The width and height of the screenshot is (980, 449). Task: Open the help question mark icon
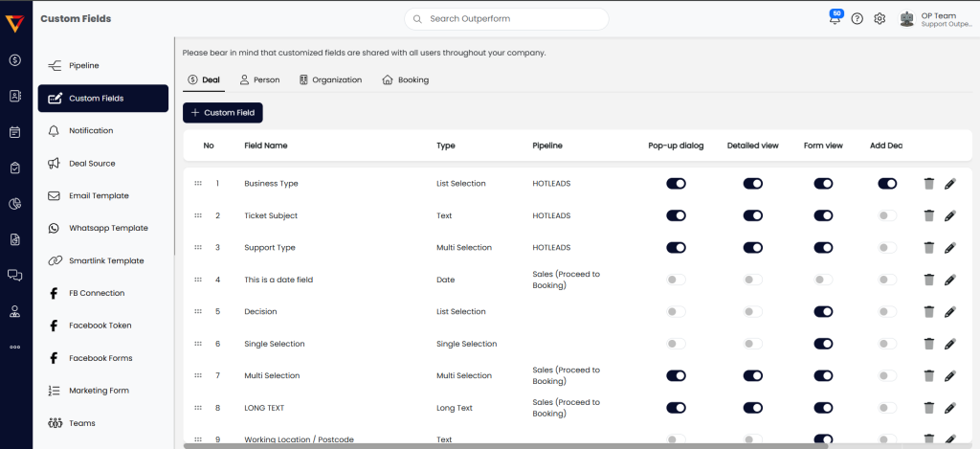(x=857, y=19)
